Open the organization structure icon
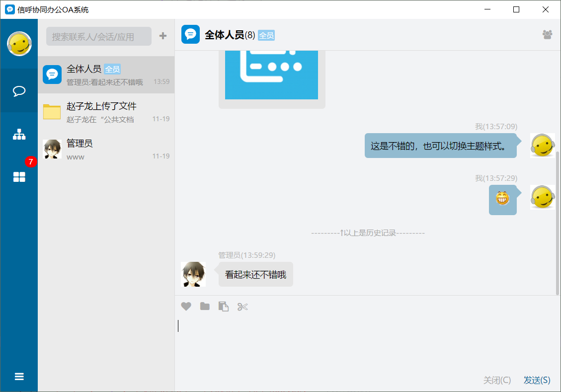This screenshot has height=392, width=561. 19,134
